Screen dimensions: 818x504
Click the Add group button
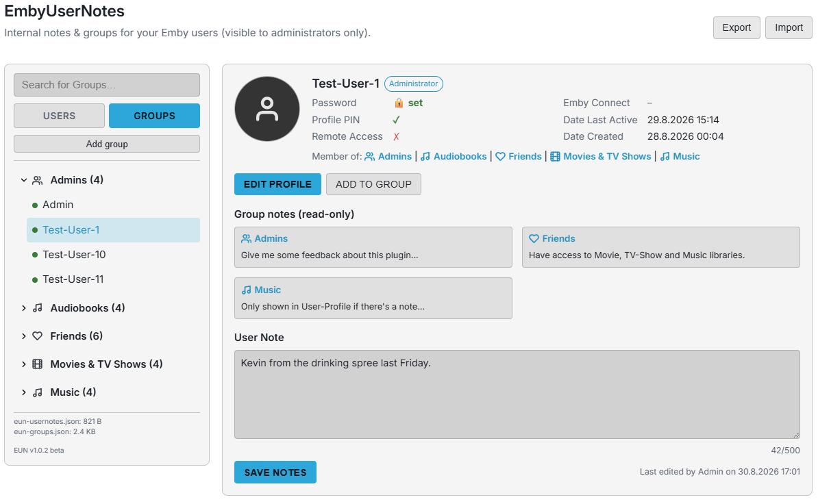pos(107,144)
